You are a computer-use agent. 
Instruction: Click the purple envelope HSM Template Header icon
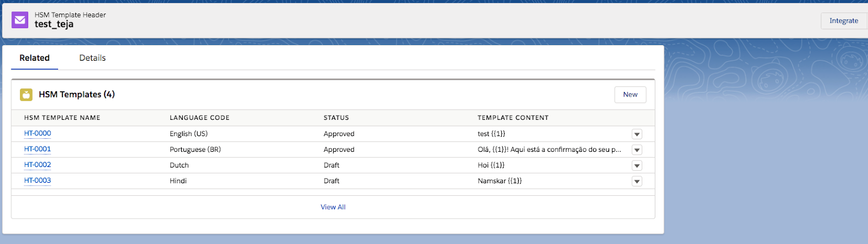coord(20,20)
